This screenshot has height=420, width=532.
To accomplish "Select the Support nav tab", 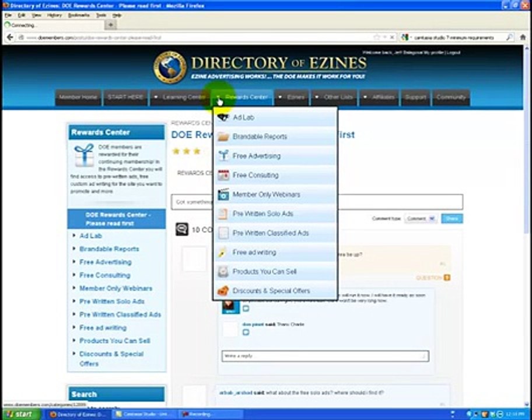I will [x=415, y=97].
